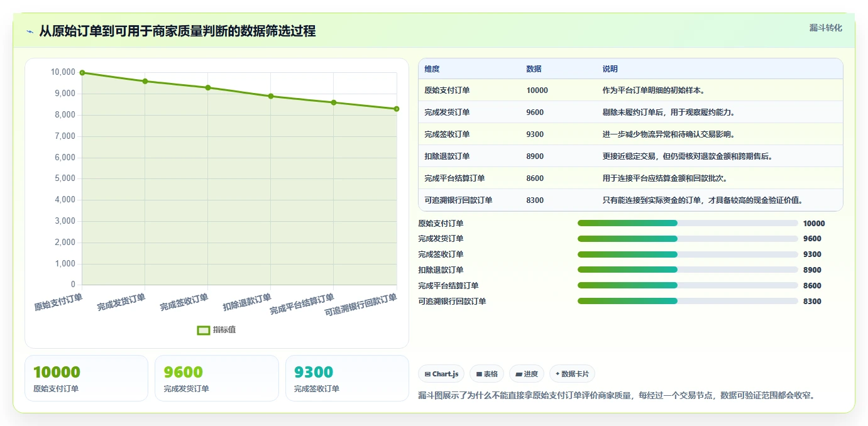Open the 10000 原始支付订单 data card
This screenshot has height=426, width=868.
(86, 378)
